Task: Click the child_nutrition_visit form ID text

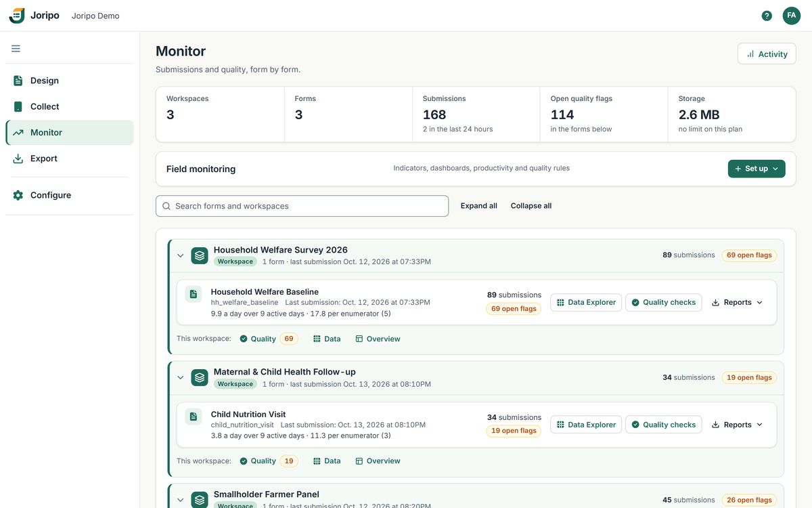Action: tap(242, 425)
